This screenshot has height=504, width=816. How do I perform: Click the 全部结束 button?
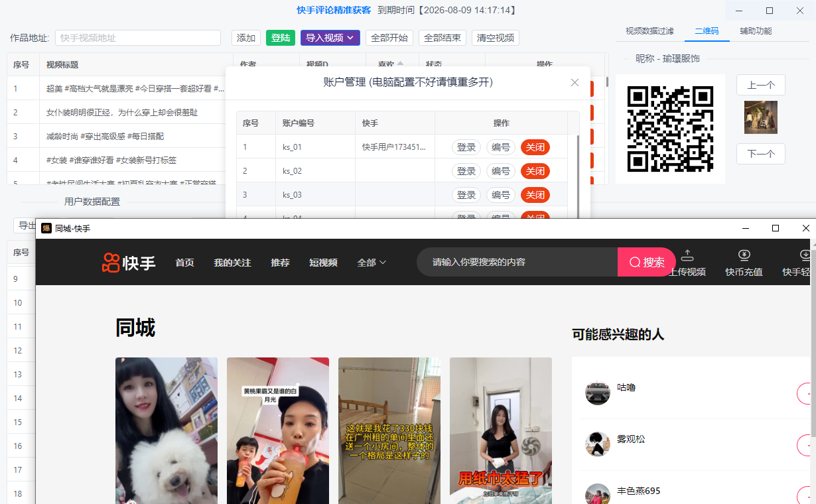click(x=442, y=38)
